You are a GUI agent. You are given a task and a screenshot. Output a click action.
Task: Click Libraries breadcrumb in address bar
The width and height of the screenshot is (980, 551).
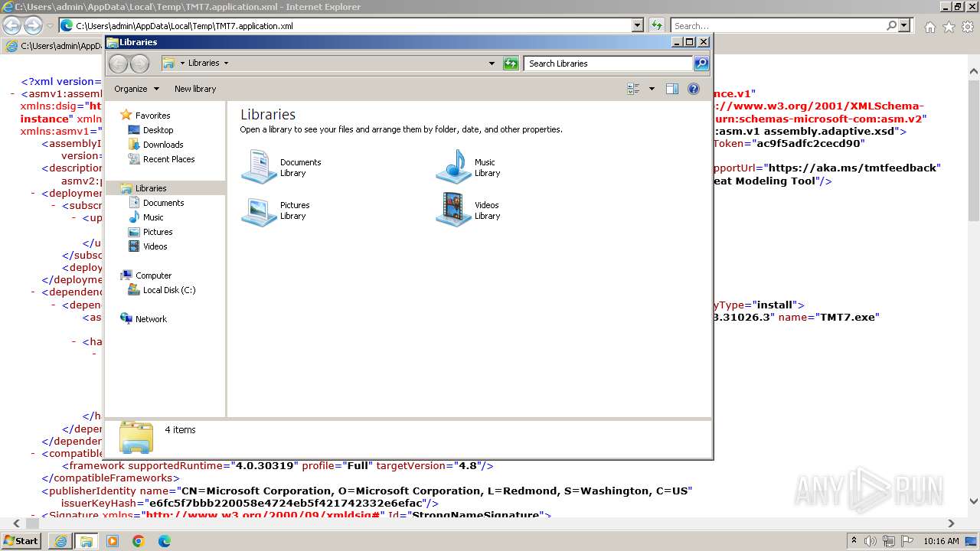click(204, 64)
